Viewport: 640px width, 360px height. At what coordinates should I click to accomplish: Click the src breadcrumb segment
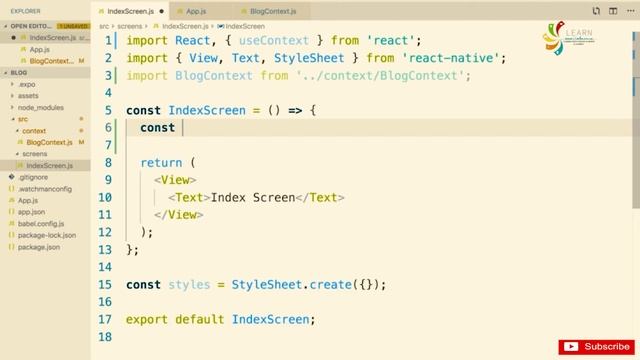click(104, 26)
